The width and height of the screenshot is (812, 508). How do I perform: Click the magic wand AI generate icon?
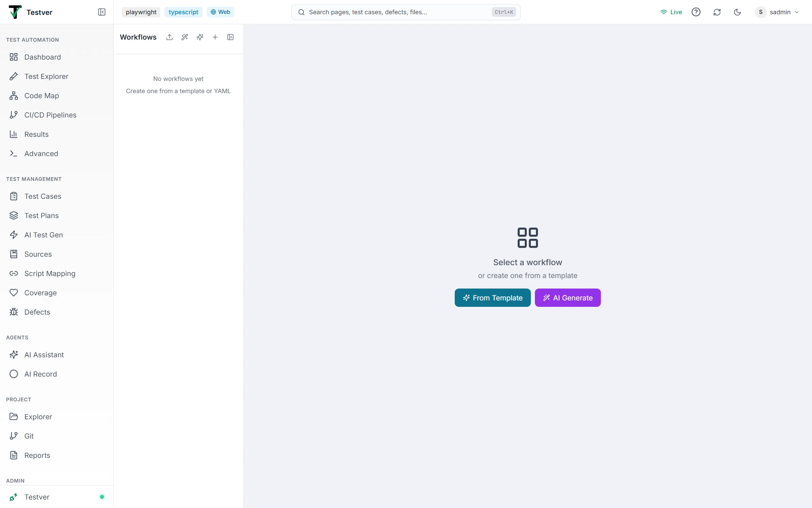[x=185, y=37]
